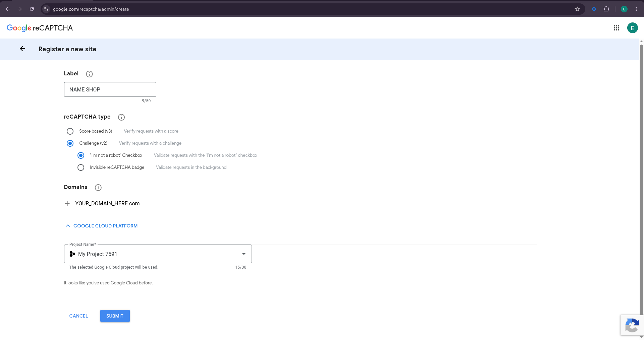This screenshot has width=644, height=340.
Task: Open the Google account avatar E
Action: [x=633, y=28]
